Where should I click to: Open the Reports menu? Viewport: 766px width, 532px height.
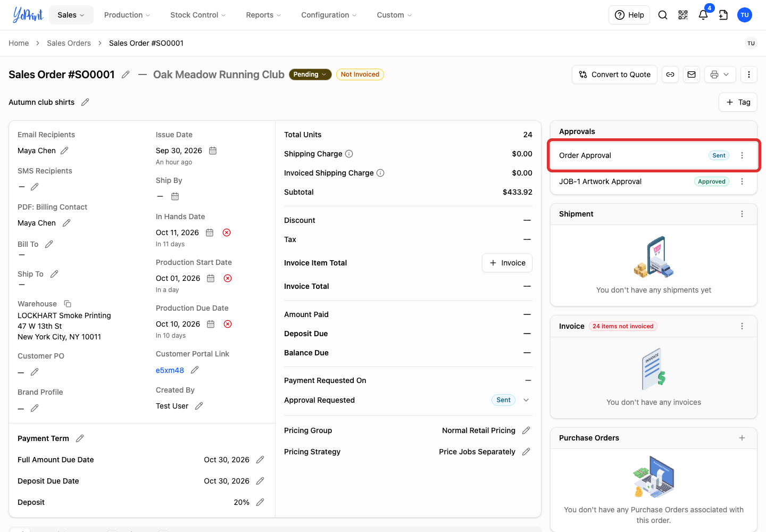point(263,15)
